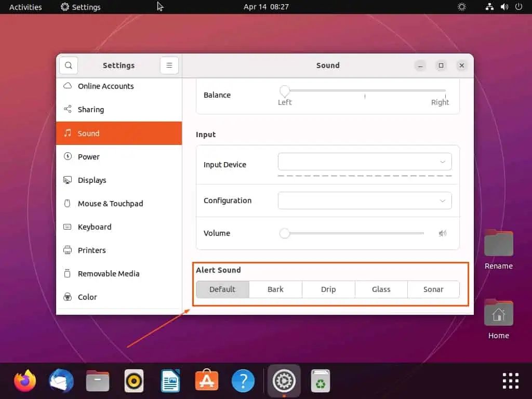Screen dimensions: 532x399
Task: Open Thunderbird mail from the dock
Action: coord(61,381)
